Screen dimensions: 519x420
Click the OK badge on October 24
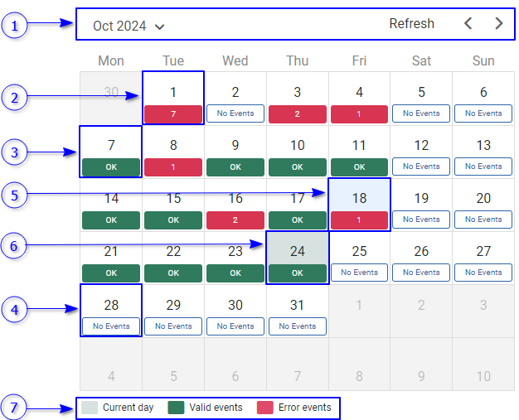tap(298, 273)
